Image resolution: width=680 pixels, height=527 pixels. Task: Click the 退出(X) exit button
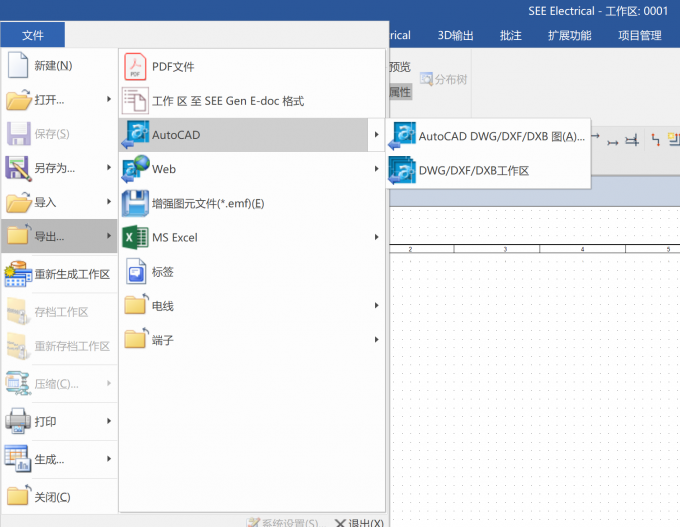[x=360, y=523]
